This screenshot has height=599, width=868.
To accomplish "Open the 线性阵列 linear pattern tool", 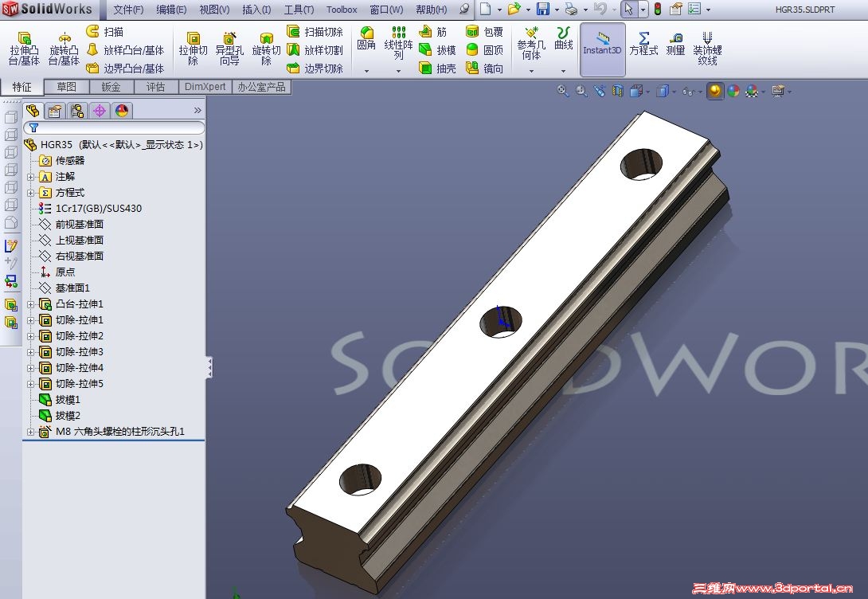I will point(399,43).
